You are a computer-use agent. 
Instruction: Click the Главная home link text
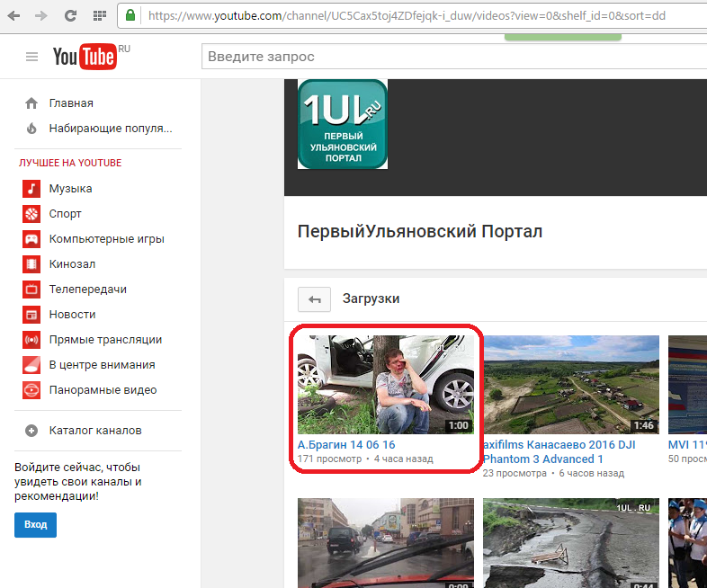click(x=71, y=103)
